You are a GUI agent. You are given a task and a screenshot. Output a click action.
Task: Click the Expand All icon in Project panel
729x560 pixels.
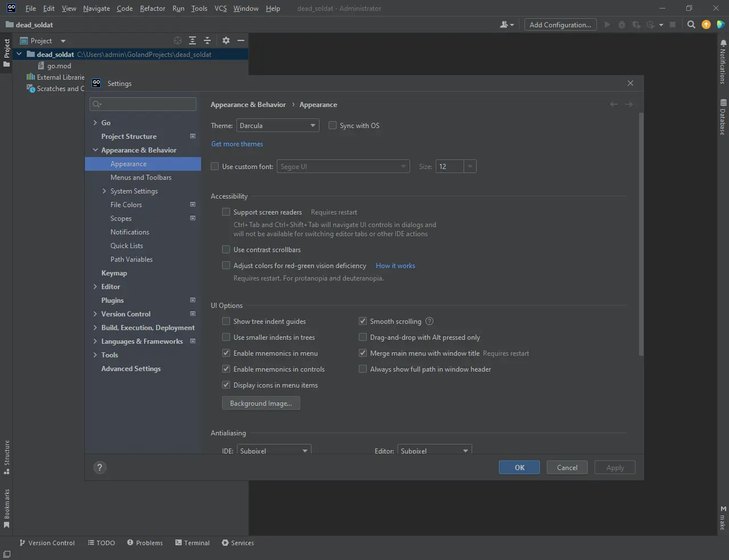pos(193,40)
